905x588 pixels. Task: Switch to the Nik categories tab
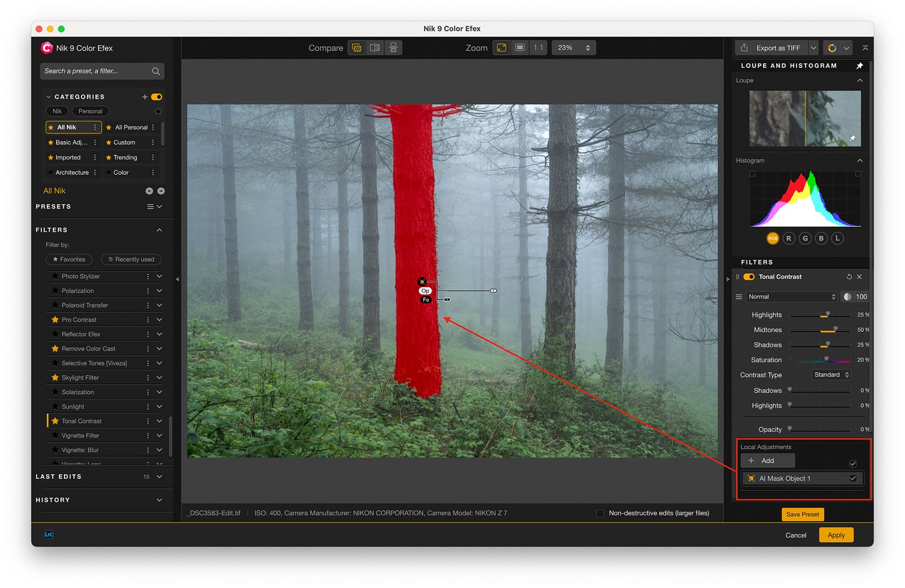point(57,111)
